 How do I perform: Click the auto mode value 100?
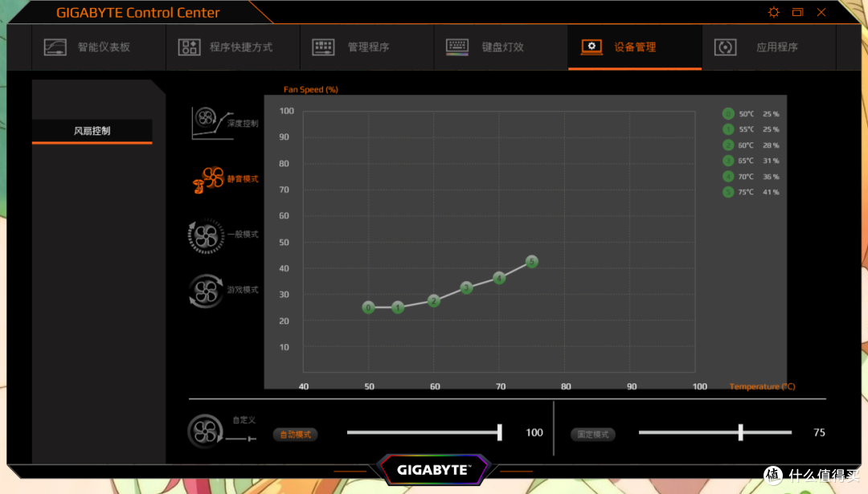(x=534, y=433)
